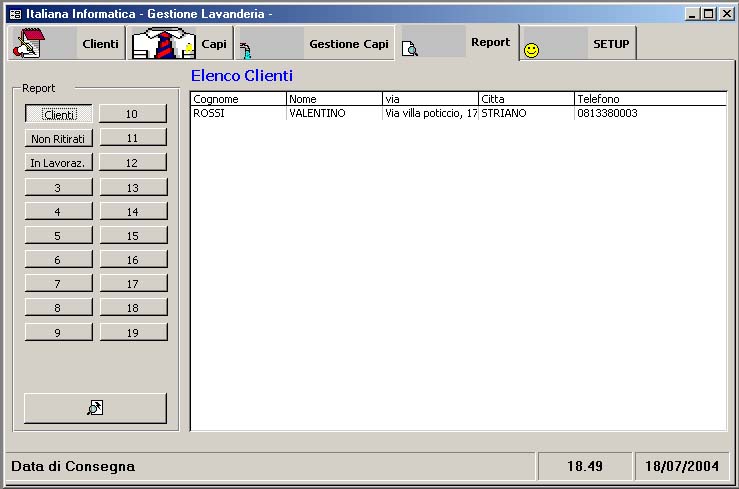
Task: Click report button 7
Action: [x=58, y=284]
